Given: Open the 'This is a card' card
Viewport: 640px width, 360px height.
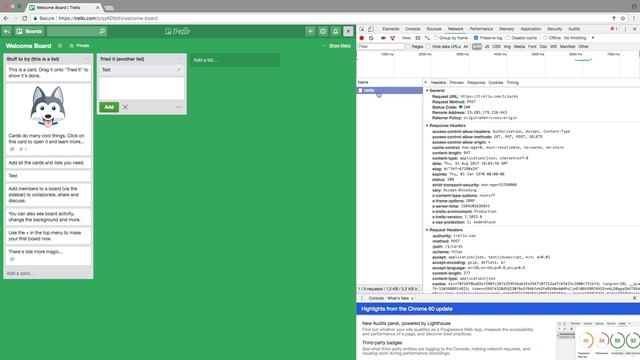Looking at the screenshot, I should tap(48, 73).
